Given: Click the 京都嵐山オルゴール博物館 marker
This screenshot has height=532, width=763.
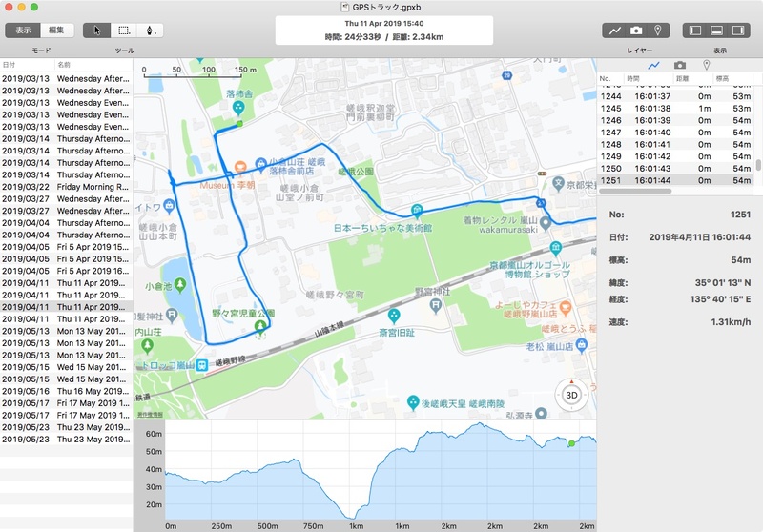Looking at the screenshot, I should (556, 249).
